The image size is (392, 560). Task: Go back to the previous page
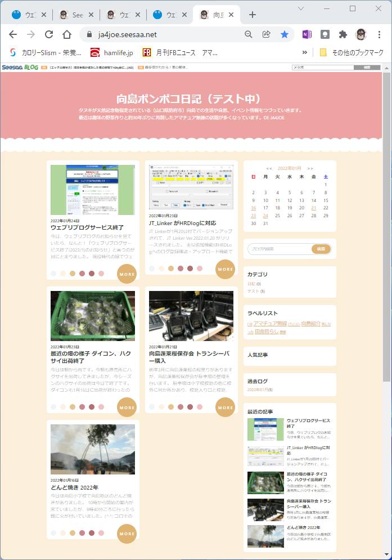point(13,34)
